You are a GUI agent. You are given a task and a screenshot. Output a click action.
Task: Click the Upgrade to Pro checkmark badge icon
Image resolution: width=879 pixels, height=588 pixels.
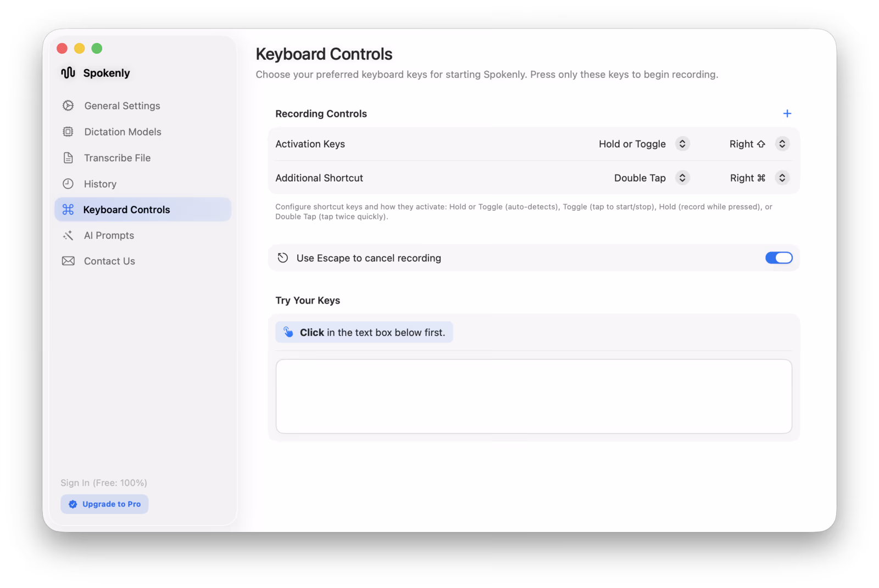[x=73, y=504]
